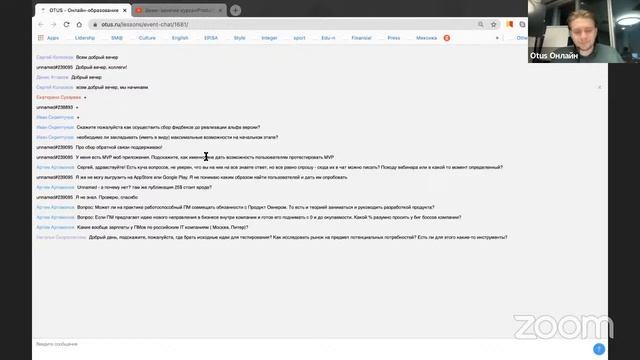Click message 'Я не знал. Проверю, спасибо'
640x360 pixels.
point(107,197)
